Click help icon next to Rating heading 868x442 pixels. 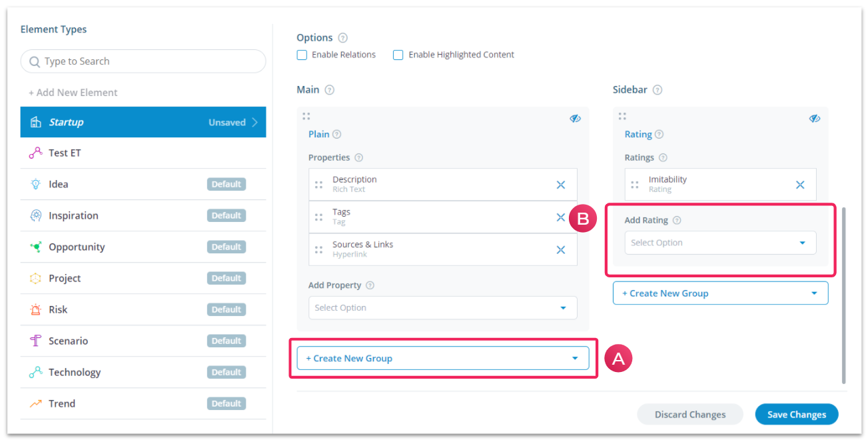click(659, 135)
